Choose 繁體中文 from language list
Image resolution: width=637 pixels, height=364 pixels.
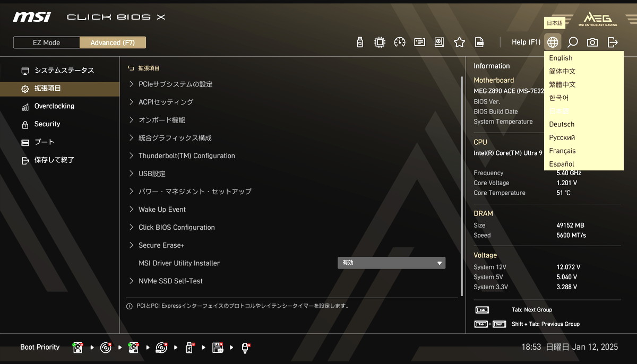click(x=584, y=85)
